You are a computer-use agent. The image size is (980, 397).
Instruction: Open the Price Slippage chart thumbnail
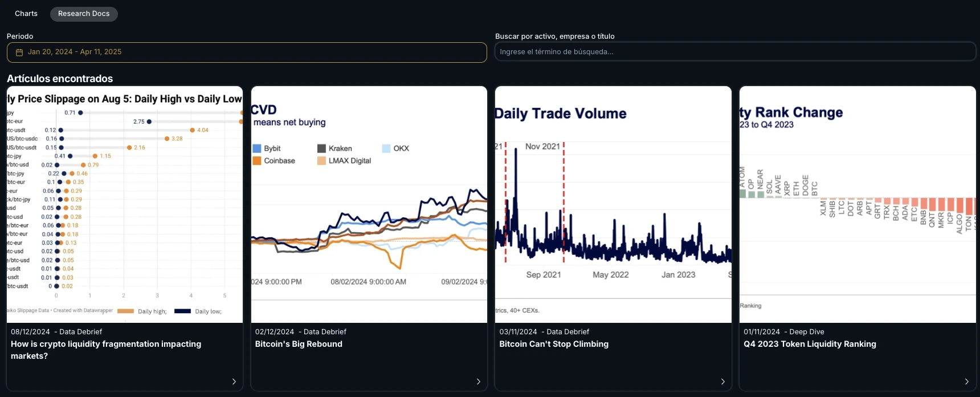pyautogui.click(x=125, y=204)
